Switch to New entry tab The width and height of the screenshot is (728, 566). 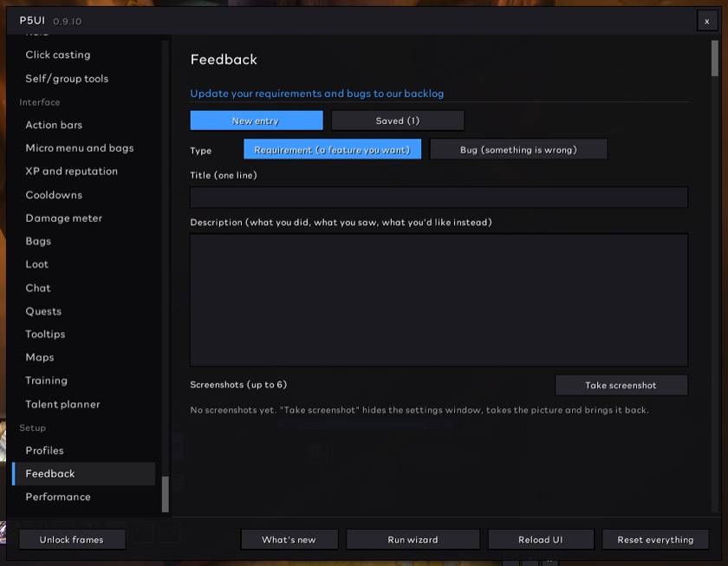tap(257, 120)
